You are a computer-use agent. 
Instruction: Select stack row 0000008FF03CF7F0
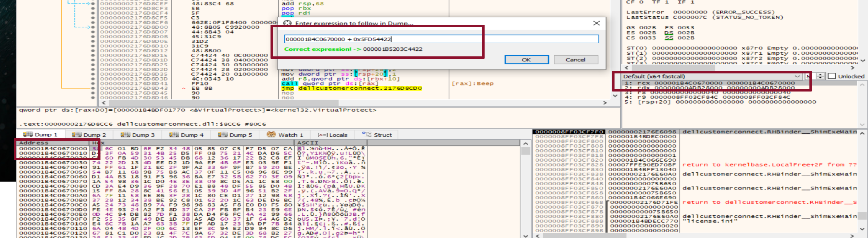click(x=696, y=132)
